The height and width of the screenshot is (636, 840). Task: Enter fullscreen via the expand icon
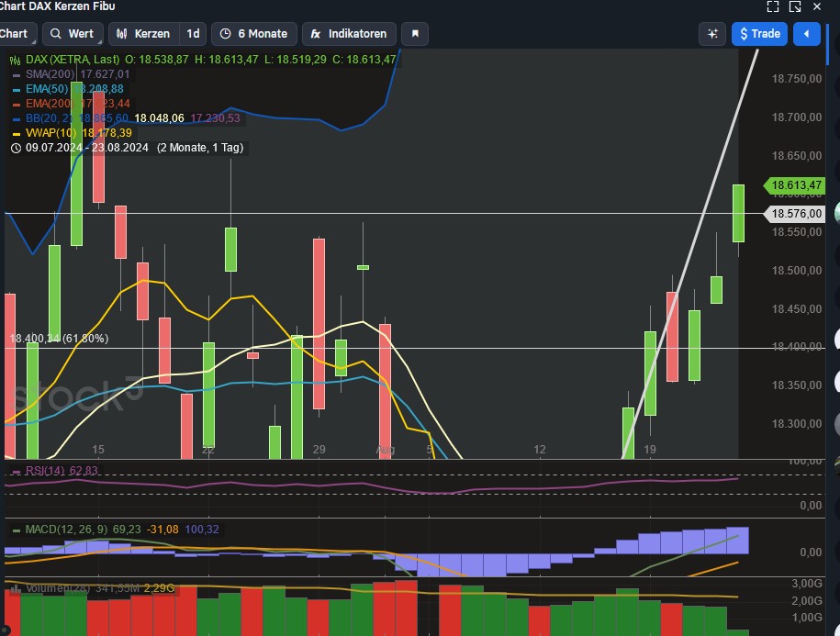pyautogui.click(x=773, y=6)
